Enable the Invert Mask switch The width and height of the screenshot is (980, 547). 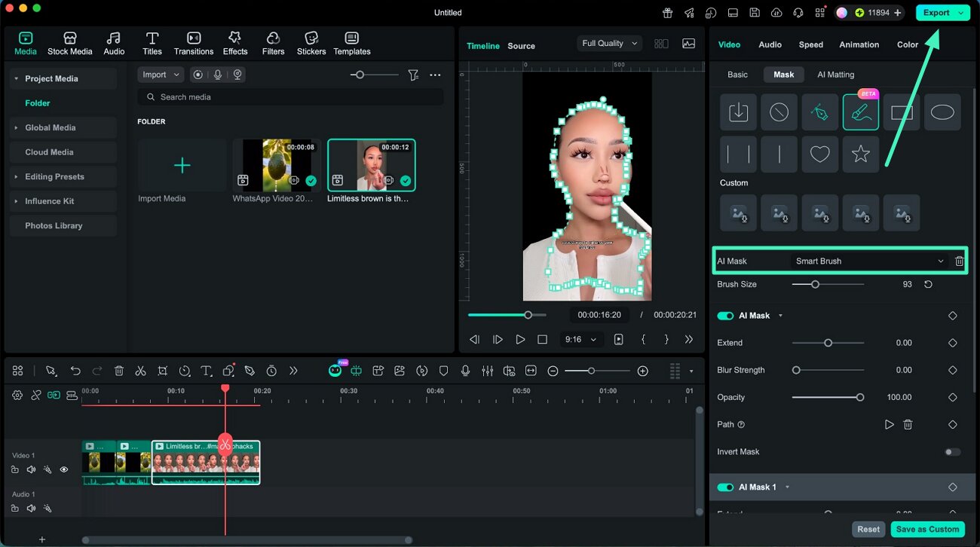(953, 452)
